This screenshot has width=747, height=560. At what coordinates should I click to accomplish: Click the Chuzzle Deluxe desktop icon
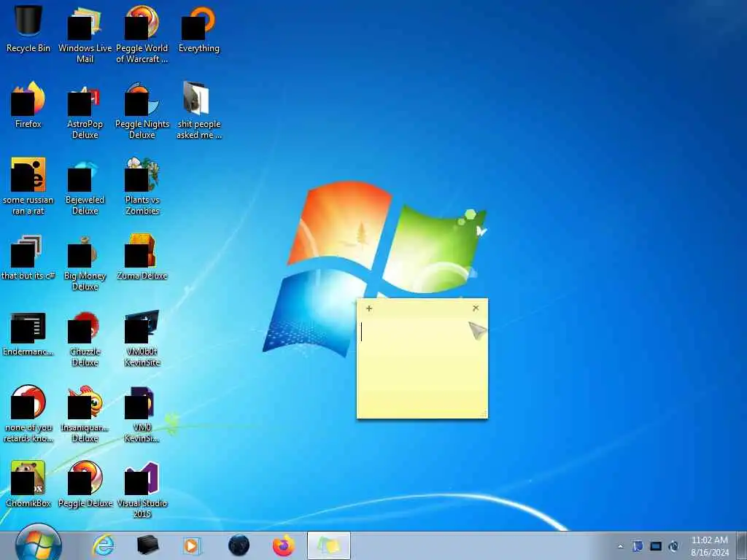[x=85, y=338]
